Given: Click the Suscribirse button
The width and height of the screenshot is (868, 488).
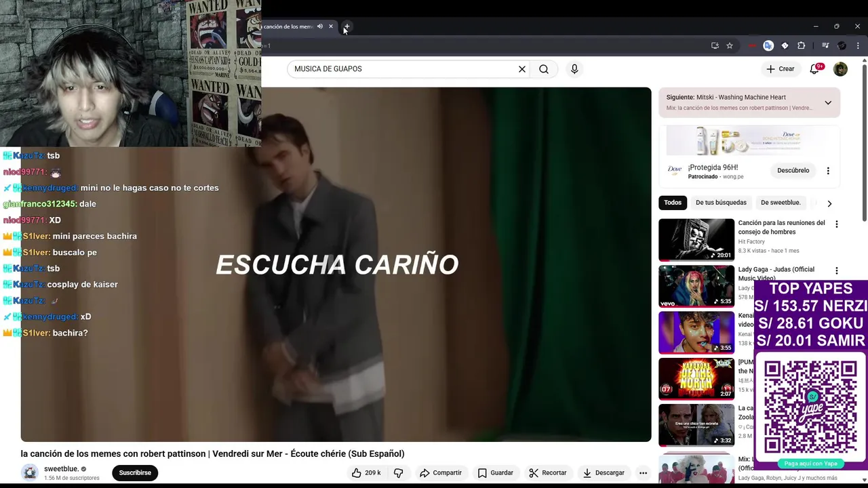Looking at the screenshot, I should (135, 472).
